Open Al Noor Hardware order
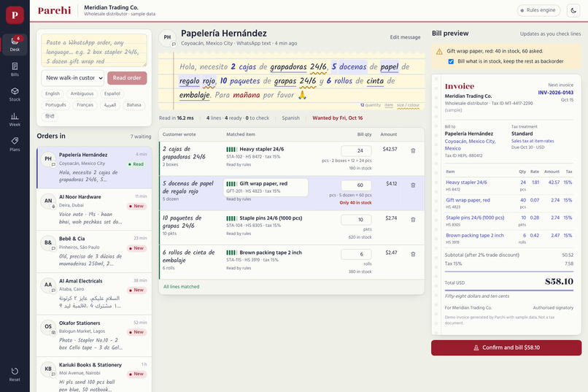Image resolution: width=588 pixels, height=392 pixels. (94, 210)
